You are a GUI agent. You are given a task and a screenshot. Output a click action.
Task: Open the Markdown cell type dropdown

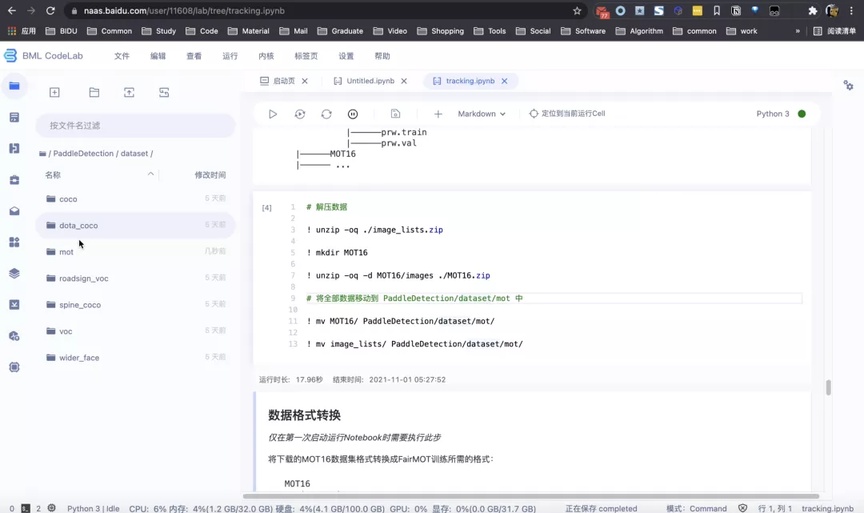[482, 114]
